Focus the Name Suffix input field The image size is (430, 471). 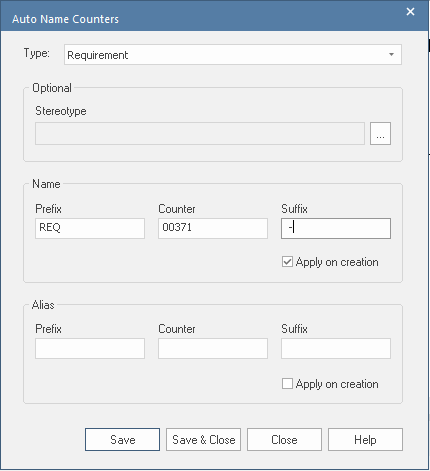[336, 228]
